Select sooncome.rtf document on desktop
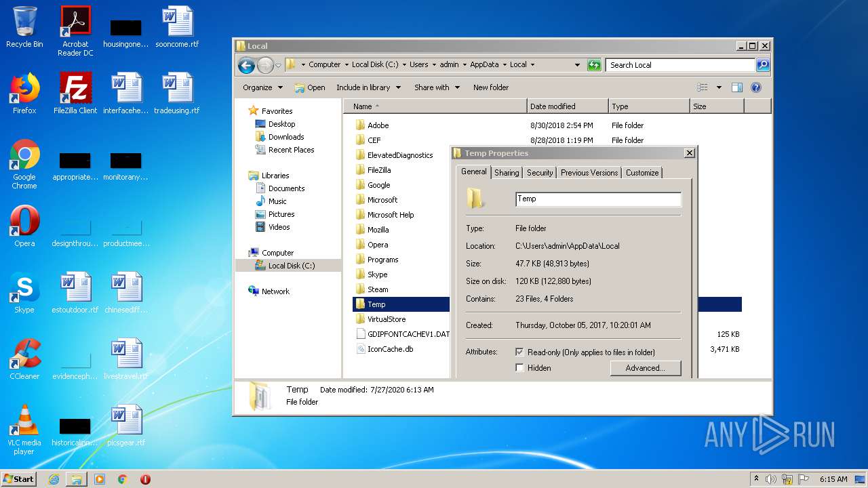868x488 pixels. [x=177, y=27]
